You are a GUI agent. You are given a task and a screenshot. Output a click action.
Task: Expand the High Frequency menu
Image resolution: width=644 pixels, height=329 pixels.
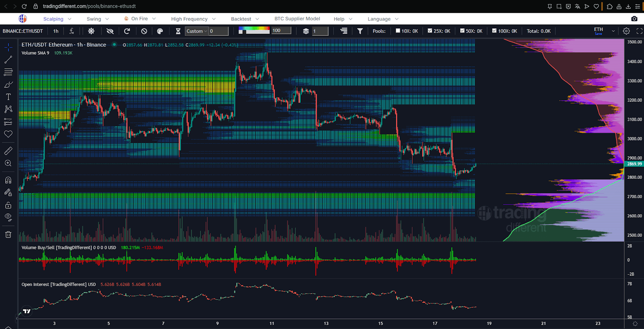[x=193, y=19]
